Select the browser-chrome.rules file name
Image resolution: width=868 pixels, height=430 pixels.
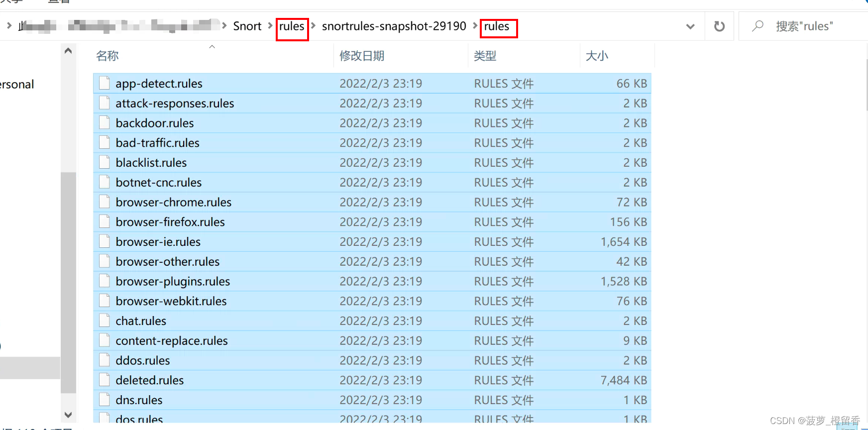pos(174,202)
